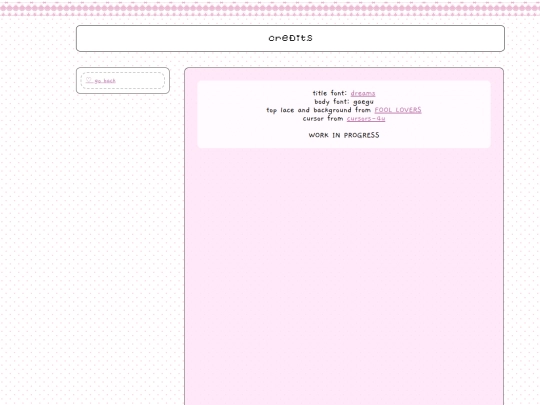Viewport: 540px width, 405px height.
Task: Click the 'body font: gaegu' line
Action: click(x=344, y=102)
